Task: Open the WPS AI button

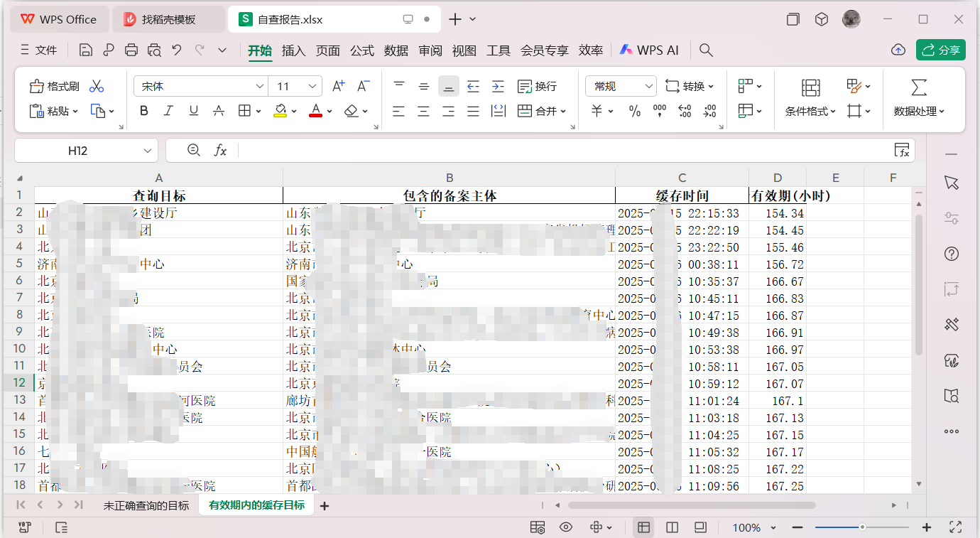Action: point(649,50)
